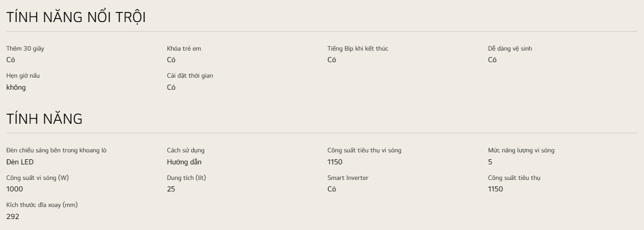Screen dimensions: 644x230
Task: Click the TÍNH NĂNG section heading
Action: (x=44, y=119)
